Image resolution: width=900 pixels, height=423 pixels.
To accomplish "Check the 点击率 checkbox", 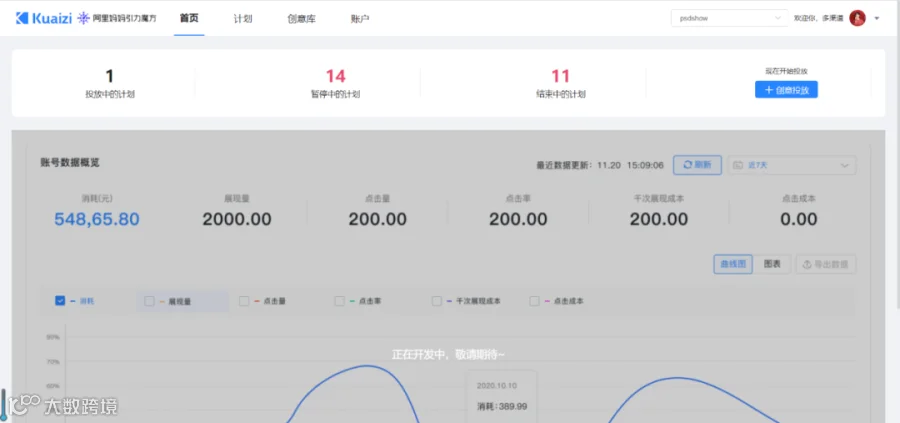I will pos(340,301).
